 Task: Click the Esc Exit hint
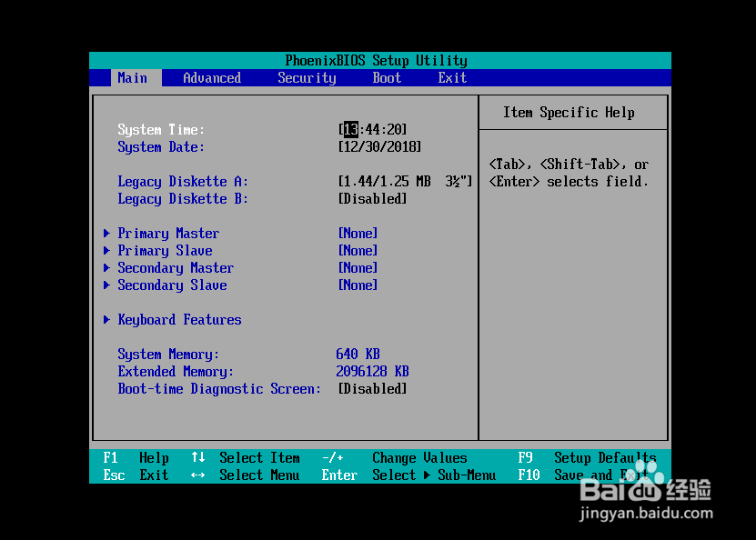136,475
